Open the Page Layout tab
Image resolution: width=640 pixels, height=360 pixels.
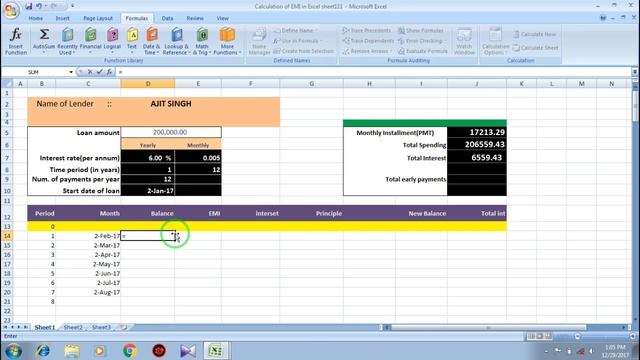pyautogui.click(x=98, y=18)
